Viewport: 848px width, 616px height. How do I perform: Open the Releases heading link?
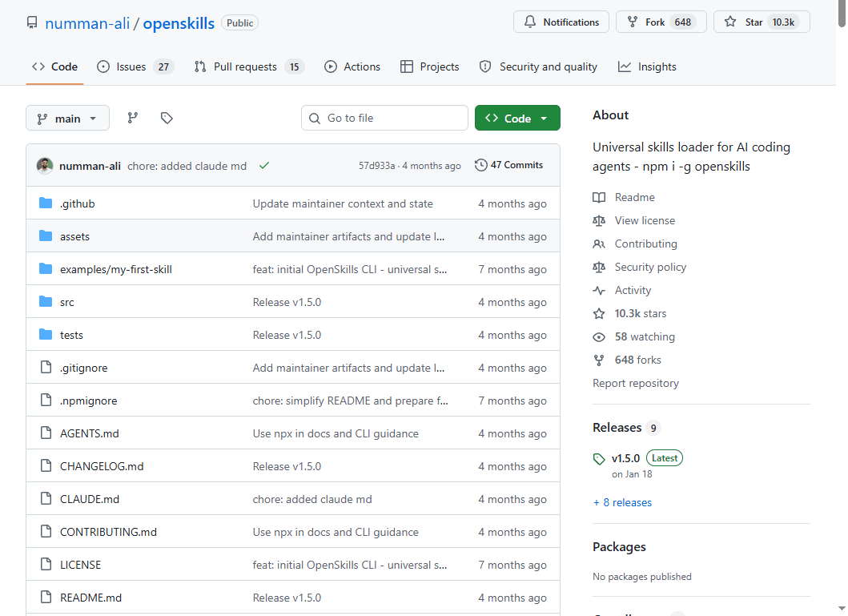[617, 427]
